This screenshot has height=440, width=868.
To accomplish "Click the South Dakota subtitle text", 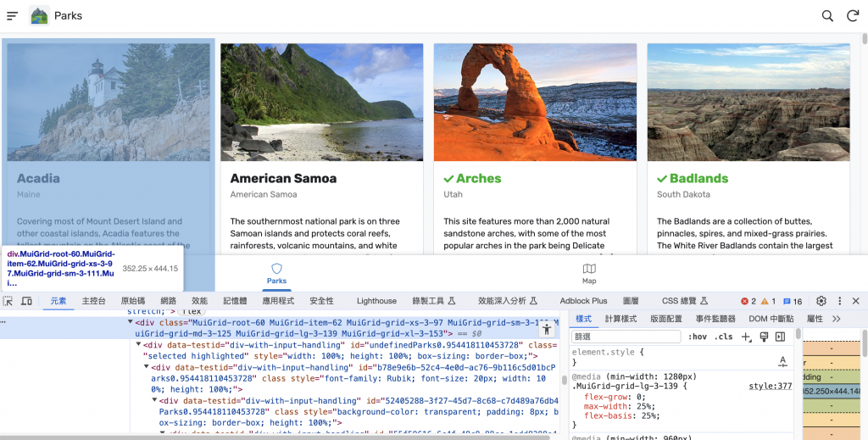I will [x=683, y=194].
